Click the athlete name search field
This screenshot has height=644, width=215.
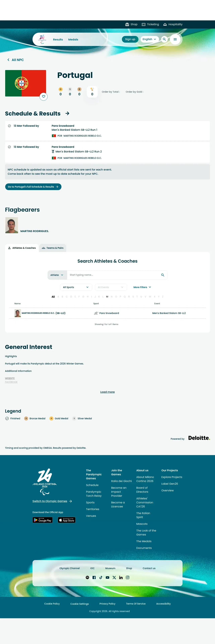[x=114, y=275]
